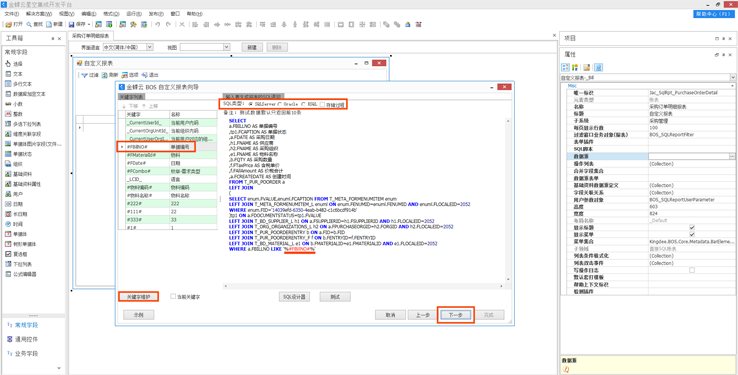
Task: Open the 运行 menu
Action: [x=134, y=14]
